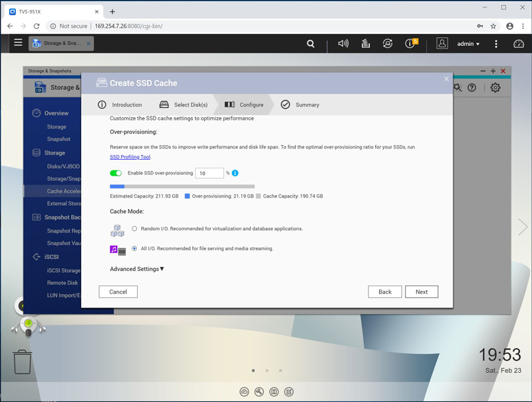Go to Configure wizard step
Image resolution: width=532 pixels, height=402 pixels.
point(244,104)
